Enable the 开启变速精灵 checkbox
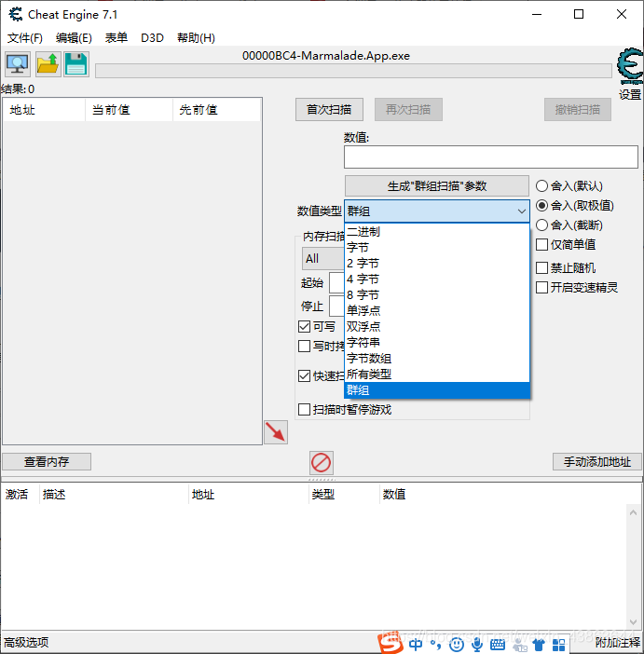This screenshot has width=644, height=654. pyautogui.click(x=541, y=287)
